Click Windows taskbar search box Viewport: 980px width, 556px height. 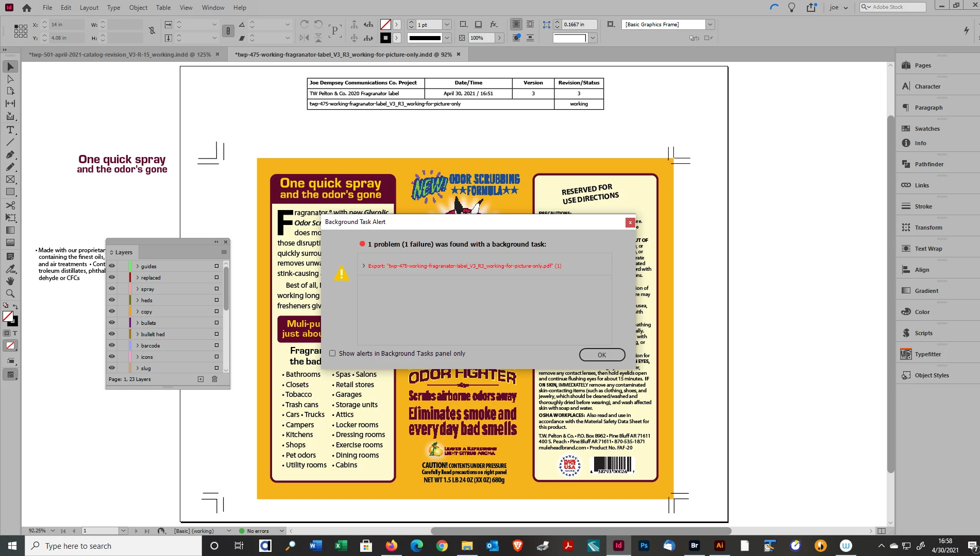(113, 546)
